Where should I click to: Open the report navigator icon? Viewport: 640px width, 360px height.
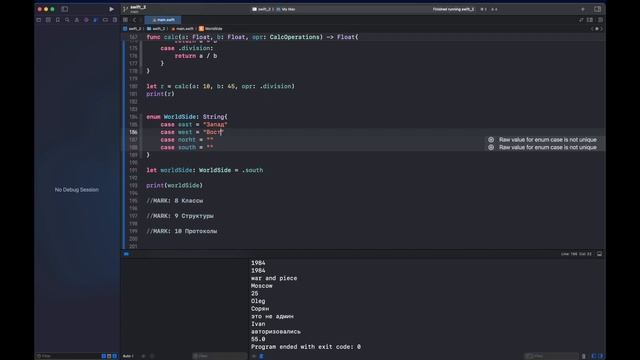(115, 20)
